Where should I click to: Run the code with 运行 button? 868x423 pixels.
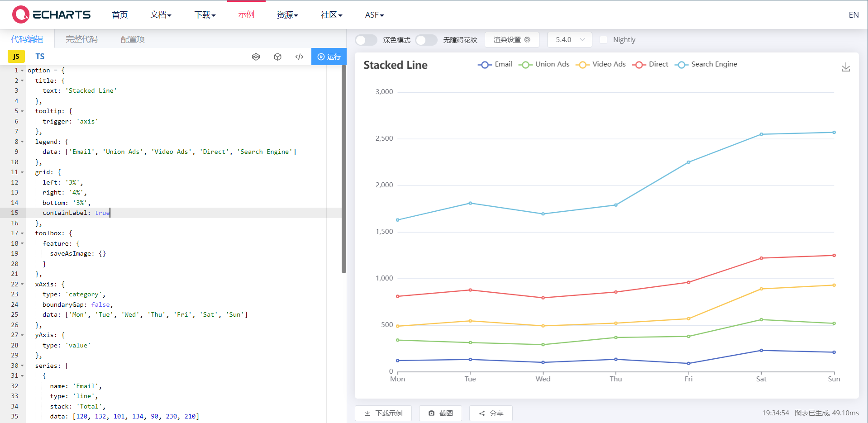tap(329, 57)
